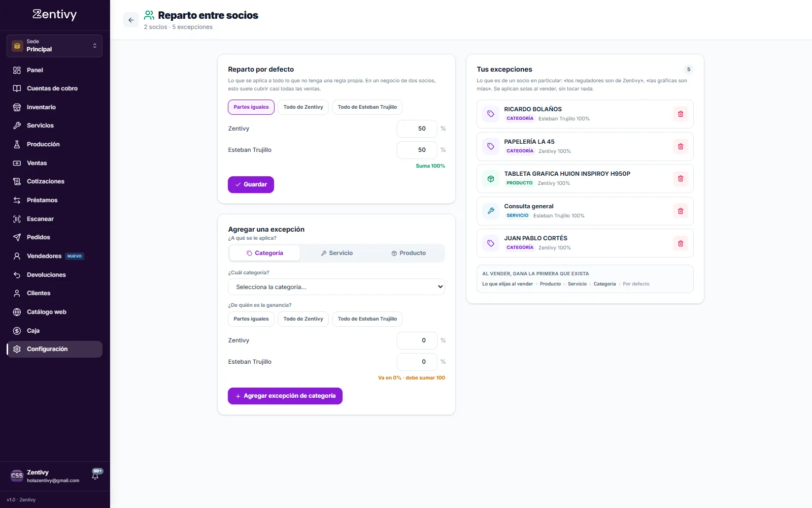Open Producción flask icon
This screenshot has height=508, width=812.
click(17, 144)
